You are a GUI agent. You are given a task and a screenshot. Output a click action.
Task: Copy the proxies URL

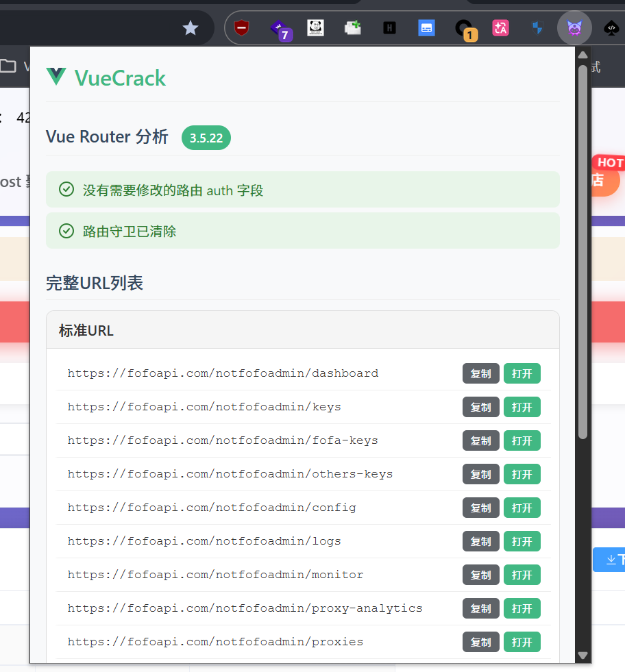480,642
